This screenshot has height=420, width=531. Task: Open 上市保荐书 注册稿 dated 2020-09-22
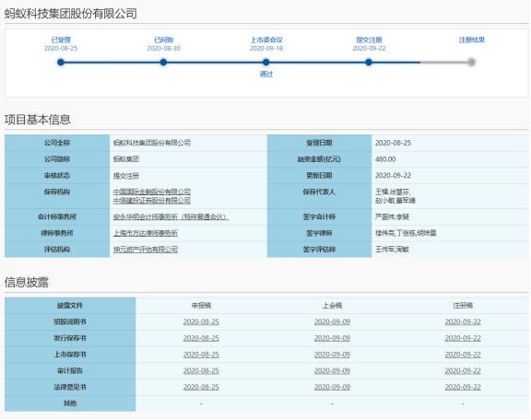tap(463, 355)
